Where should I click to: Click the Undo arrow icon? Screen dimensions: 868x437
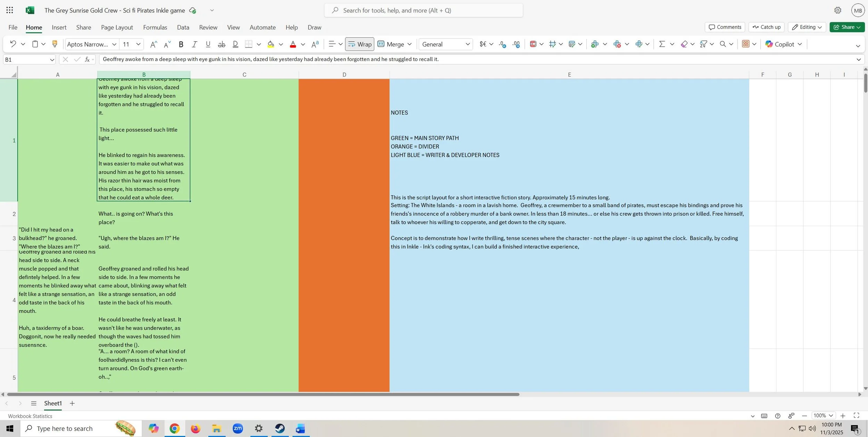(x=13, y=44)
